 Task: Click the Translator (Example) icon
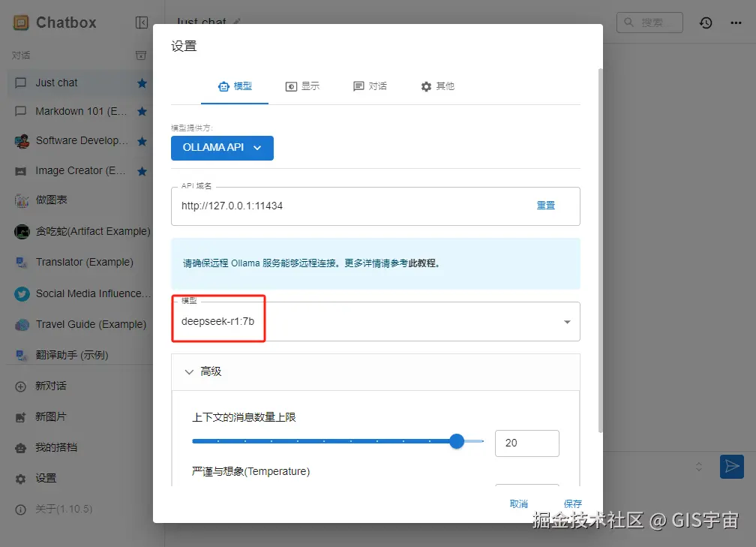pyautogui.click(x=21, y=262)
